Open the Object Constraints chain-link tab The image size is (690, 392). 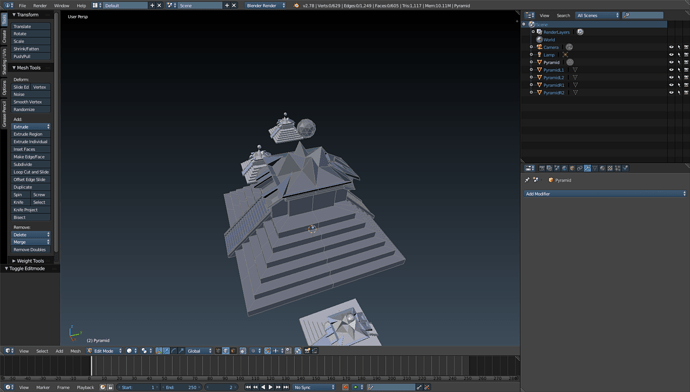coord(580,168)
